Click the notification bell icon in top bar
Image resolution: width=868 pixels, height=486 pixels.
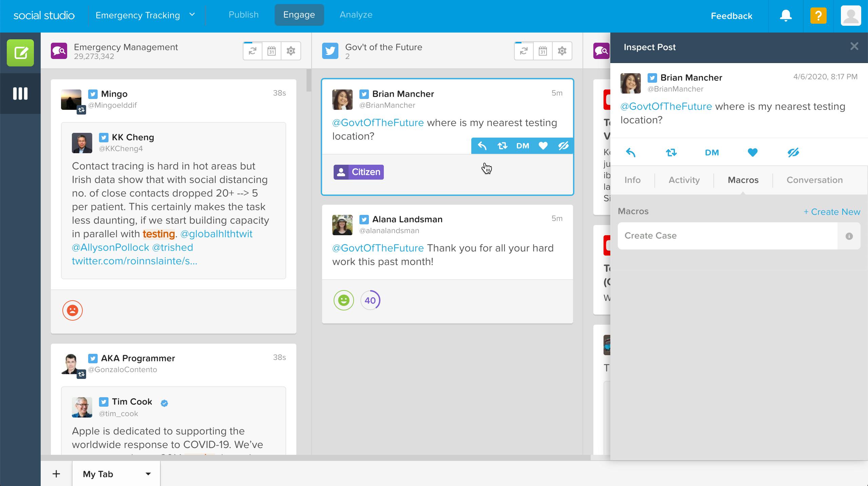coord(785,16)
